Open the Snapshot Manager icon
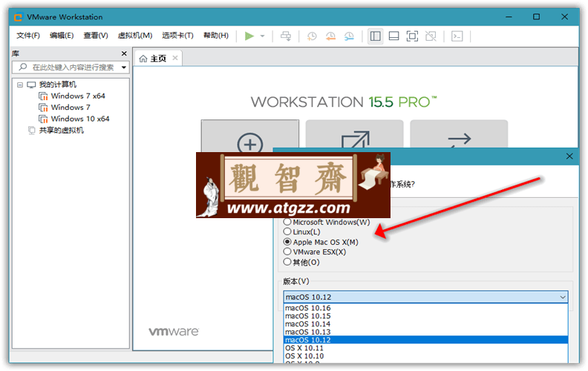 (349, 36)
